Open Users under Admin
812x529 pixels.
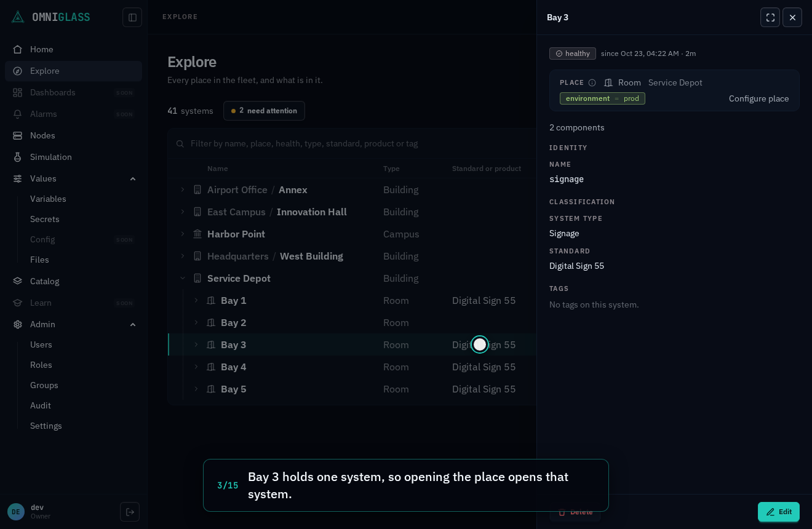tap(41, 344)
